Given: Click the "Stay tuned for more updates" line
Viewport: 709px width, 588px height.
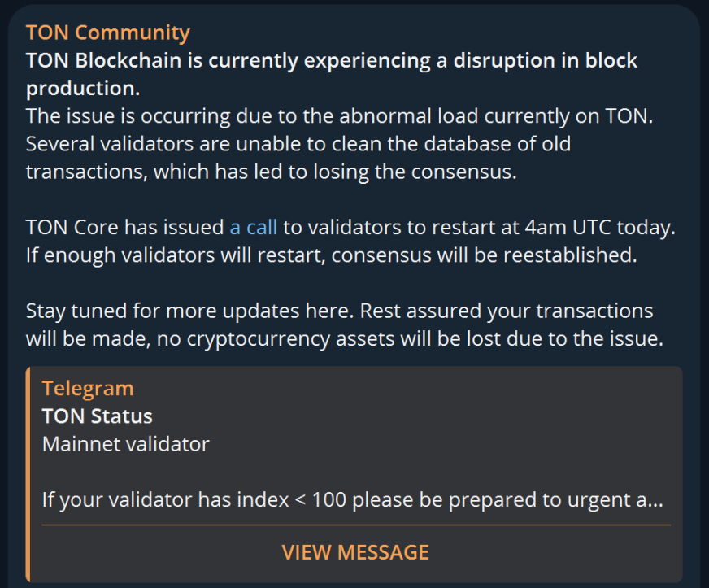Looking at the screenshot, I should coord(190,311).
